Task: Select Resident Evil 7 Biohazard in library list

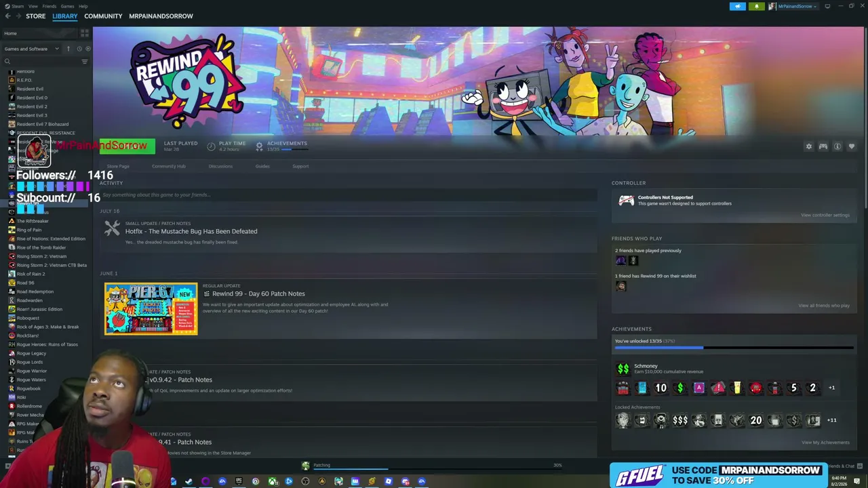Action: pos(42,124)
